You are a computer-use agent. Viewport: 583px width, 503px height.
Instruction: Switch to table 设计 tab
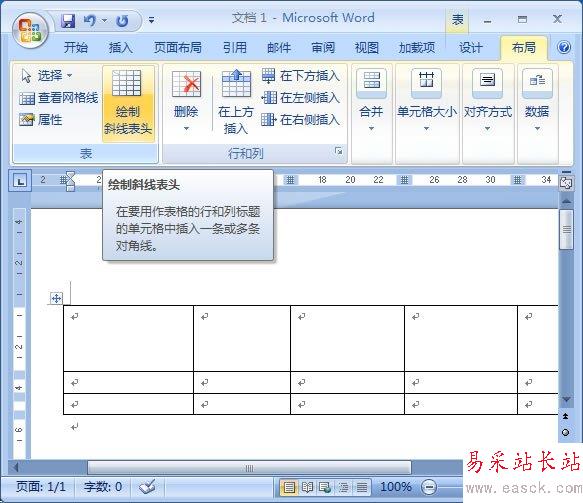coord(470,48)
